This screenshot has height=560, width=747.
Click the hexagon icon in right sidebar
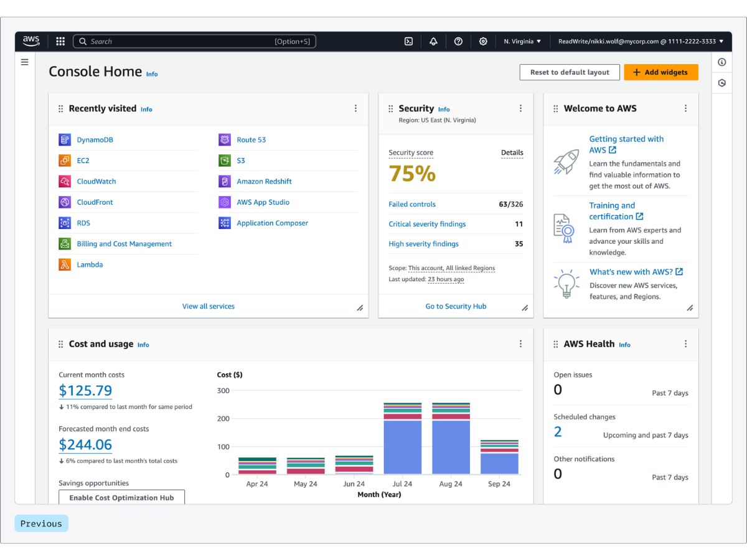pos(722,83)
